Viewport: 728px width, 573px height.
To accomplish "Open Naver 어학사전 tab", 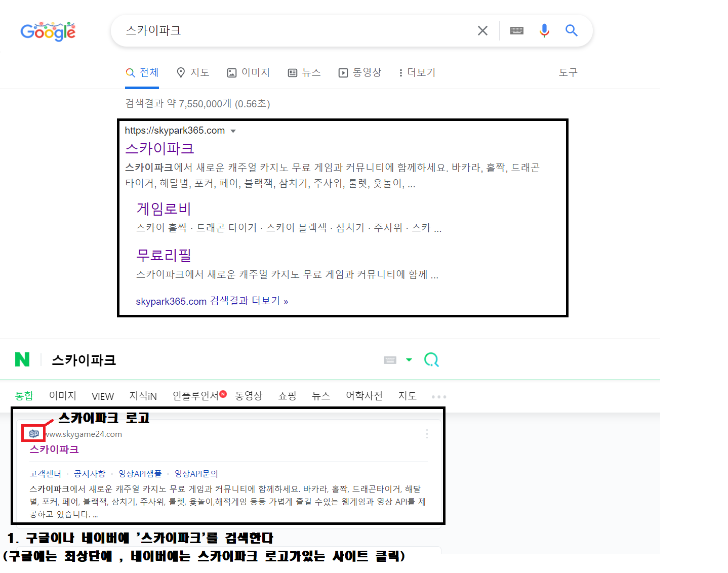I will [x=364, y=396].
